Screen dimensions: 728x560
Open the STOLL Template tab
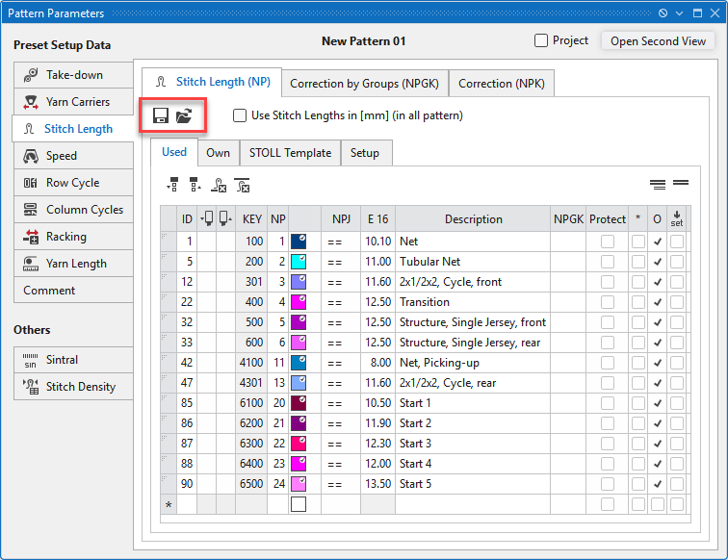(290, 153)
